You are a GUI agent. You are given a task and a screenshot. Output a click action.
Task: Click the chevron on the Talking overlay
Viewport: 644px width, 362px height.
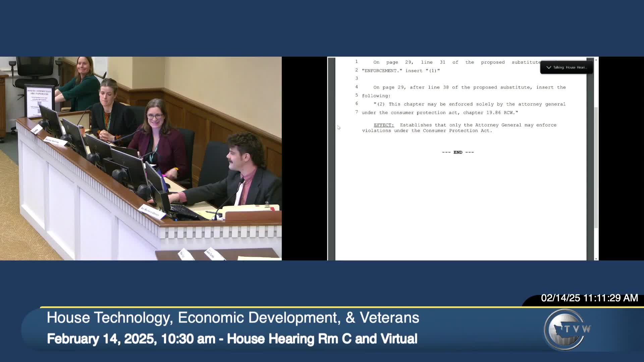point(548,67)
